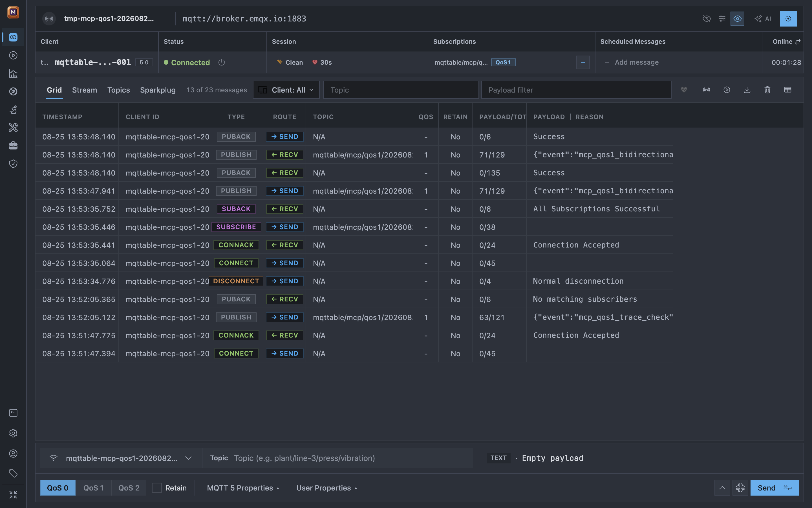Switch to the Topics tab
This screenshot has height=508, width=812.
[x=118, y=90]
